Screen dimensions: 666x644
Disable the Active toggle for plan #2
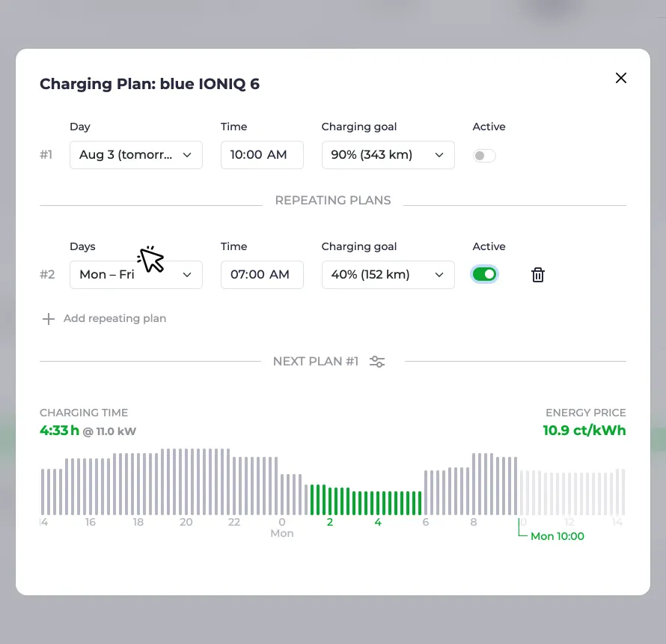484,275
